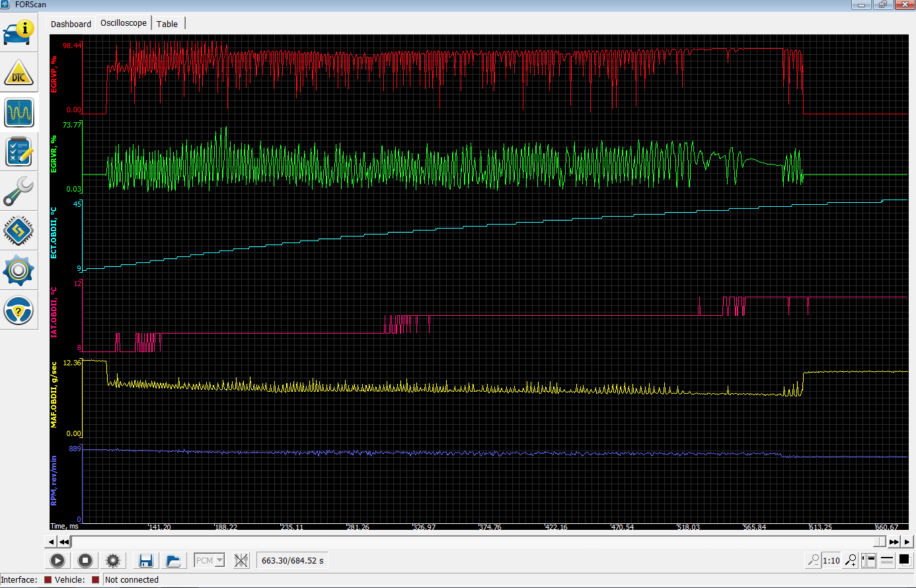
Task: Open the wrench service functions section
Action: click(x=19, y=192)
